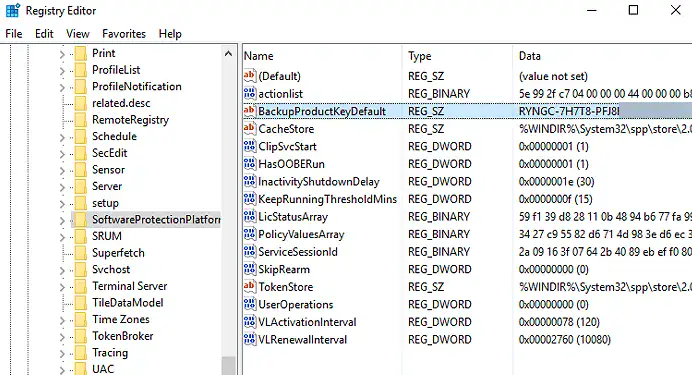Select the UAC key
692x375 pixels.
tap(103, 369)
